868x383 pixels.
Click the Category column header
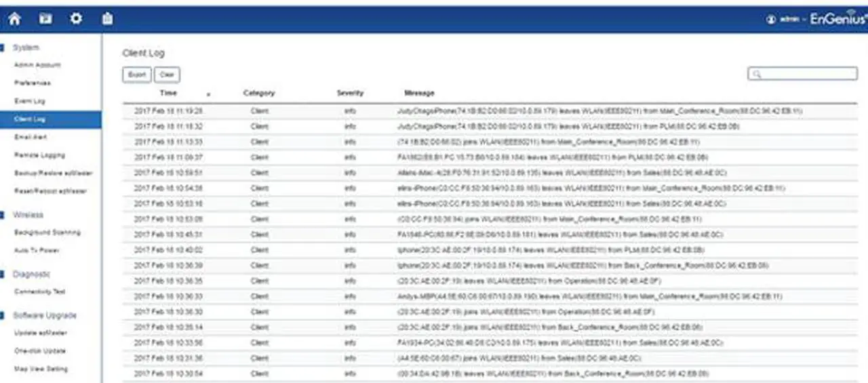click(x=259, y=93)
